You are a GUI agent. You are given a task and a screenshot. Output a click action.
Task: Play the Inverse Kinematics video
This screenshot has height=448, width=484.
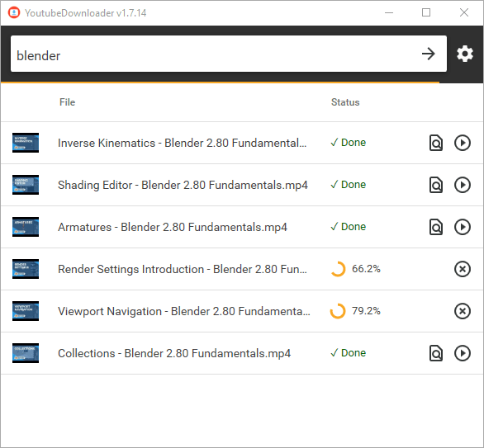pos(463,143)
